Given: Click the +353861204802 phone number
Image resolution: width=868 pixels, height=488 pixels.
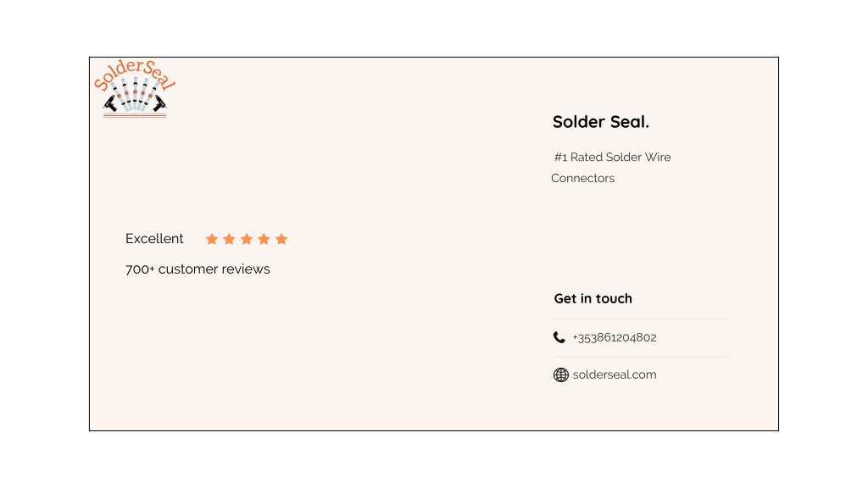Looking at the screenshot, I should tap(615, 337).
